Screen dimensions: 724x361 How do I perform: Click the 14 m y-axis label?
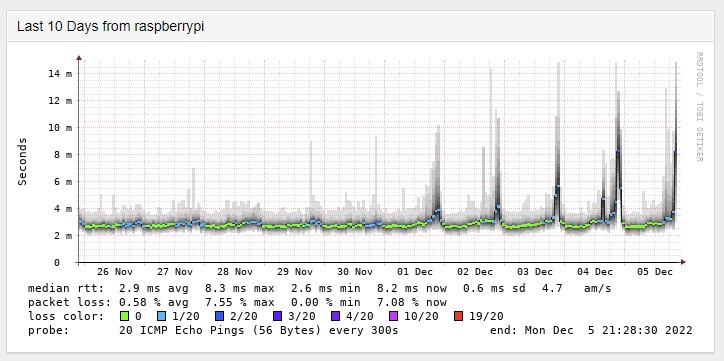pyautogui.click(x=60, y=74)
